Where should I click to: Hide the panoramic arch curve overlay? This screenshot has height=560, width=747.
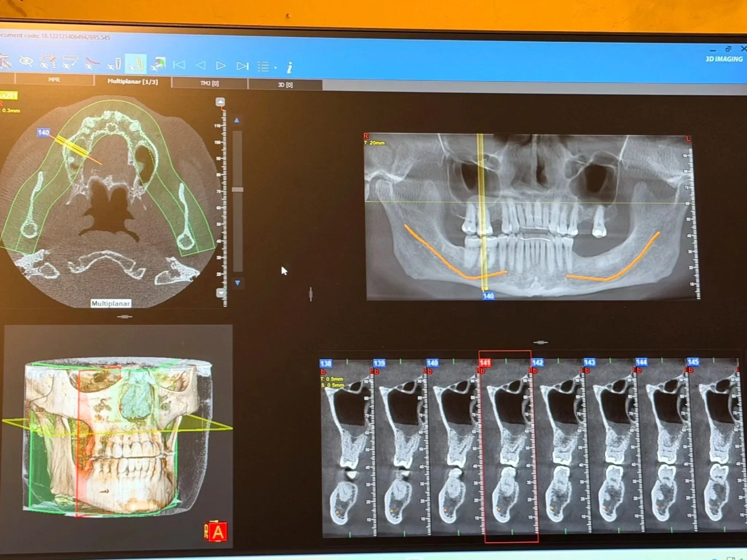tap(48, 62)
